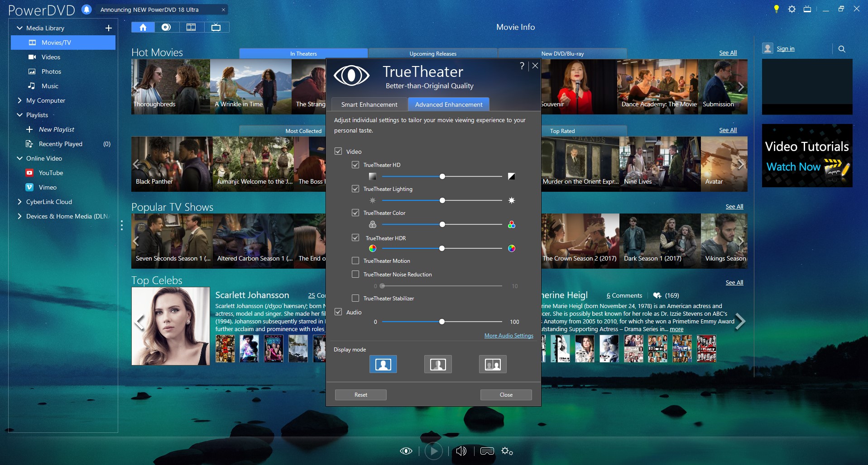Open PowerDVD settings gear
This screenshot has width=868, height=465.
click(x=791, y=9)
